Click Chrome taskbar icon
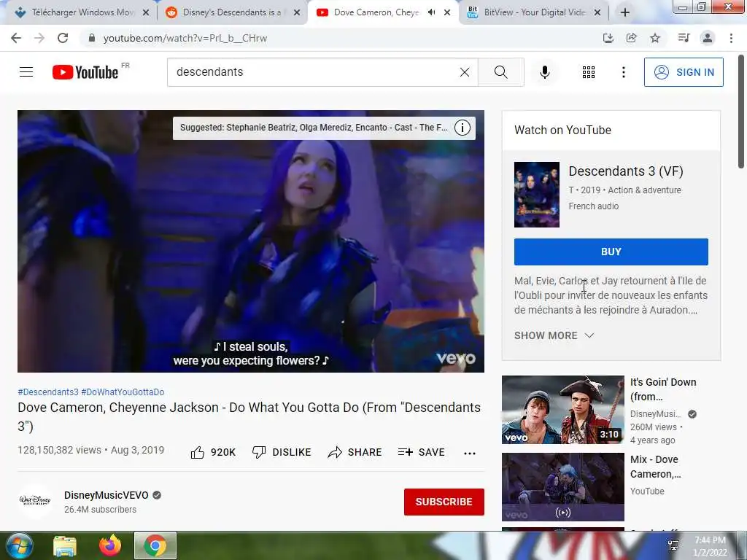Screen dimensions: 747x560 (155, 545)
